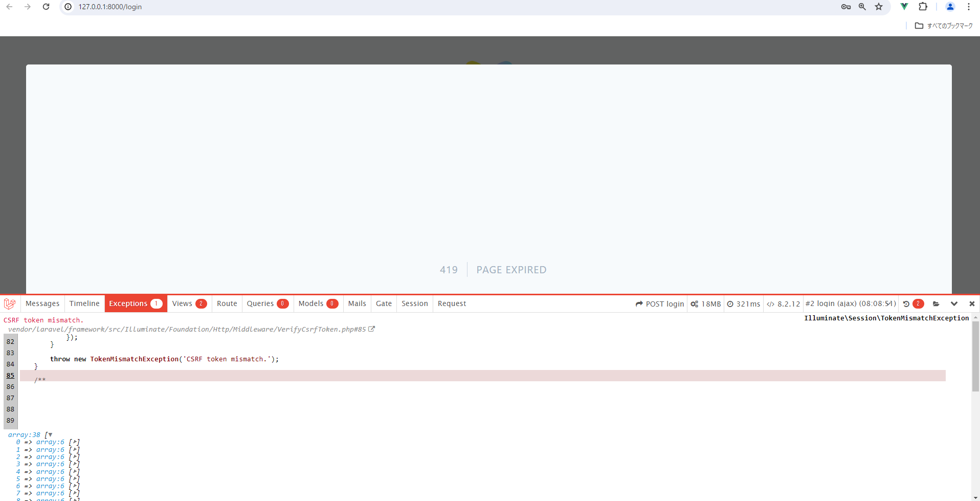980x501 pixels.
Task: Expand stack trace entry 5
Action: click(75, 479)
